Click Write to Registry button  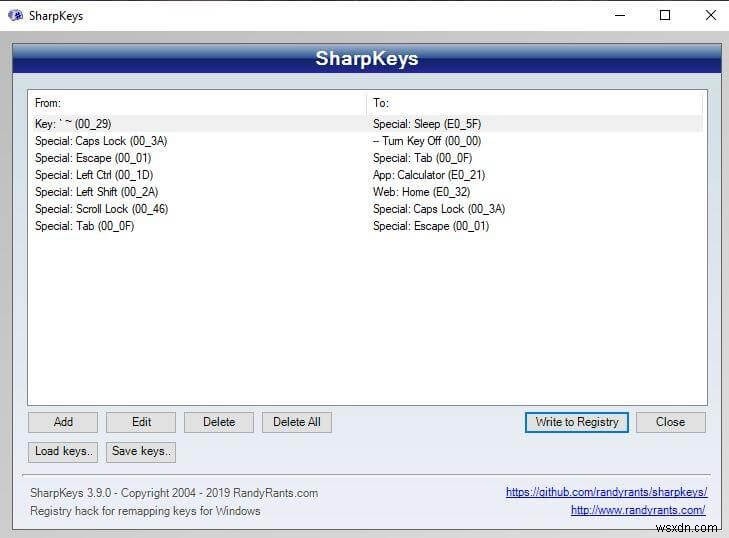click(577, 422)
